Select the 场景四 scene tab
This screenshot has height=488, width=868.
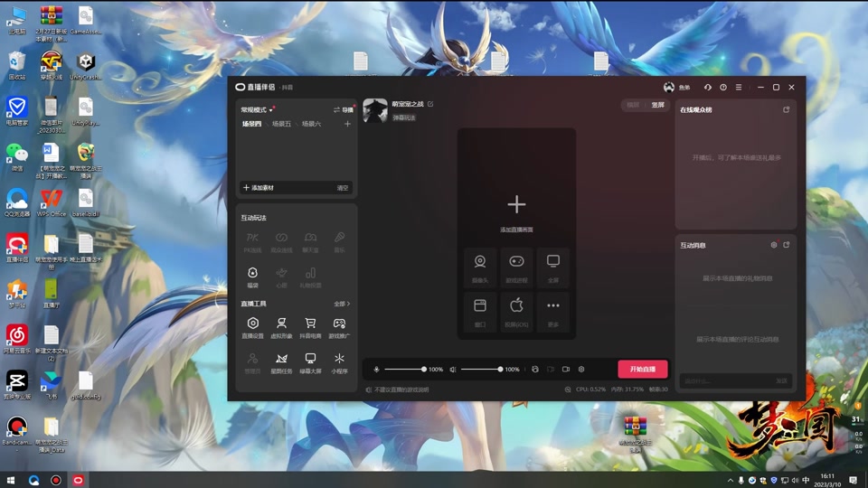tap(251, 124)
